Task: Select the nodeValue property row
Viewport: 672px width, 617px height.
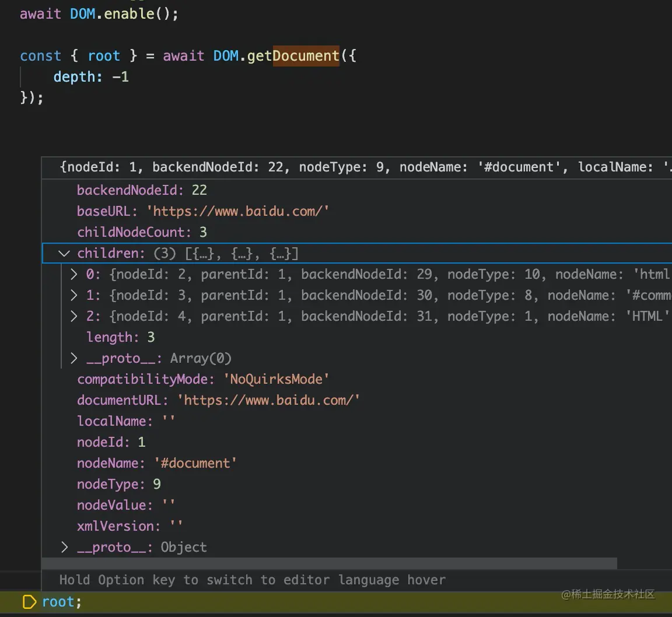Action: point(356,505)
